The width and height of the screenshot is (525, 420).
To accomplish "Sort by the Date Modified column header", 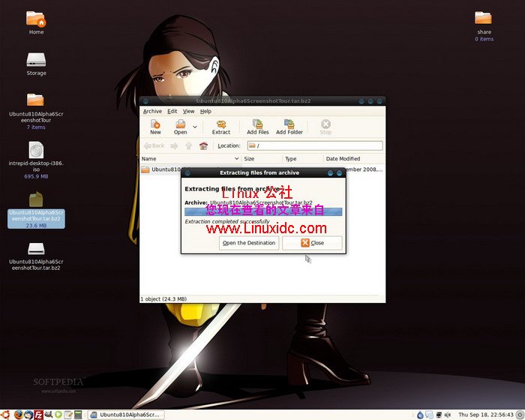I will [x=354, y=159].
